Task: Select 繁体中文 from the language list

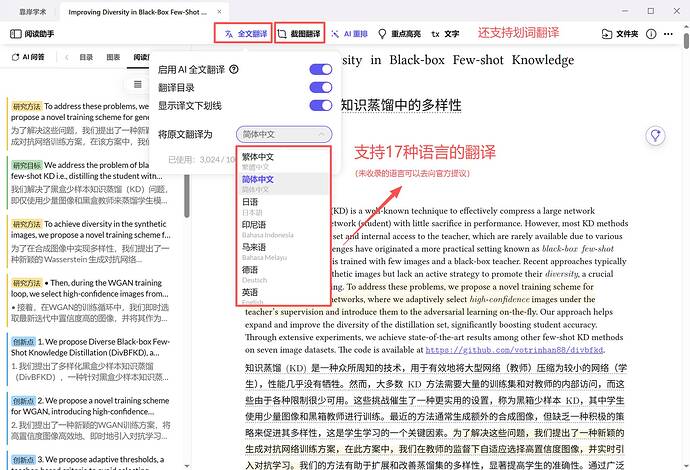Action: tap(283, 161)
